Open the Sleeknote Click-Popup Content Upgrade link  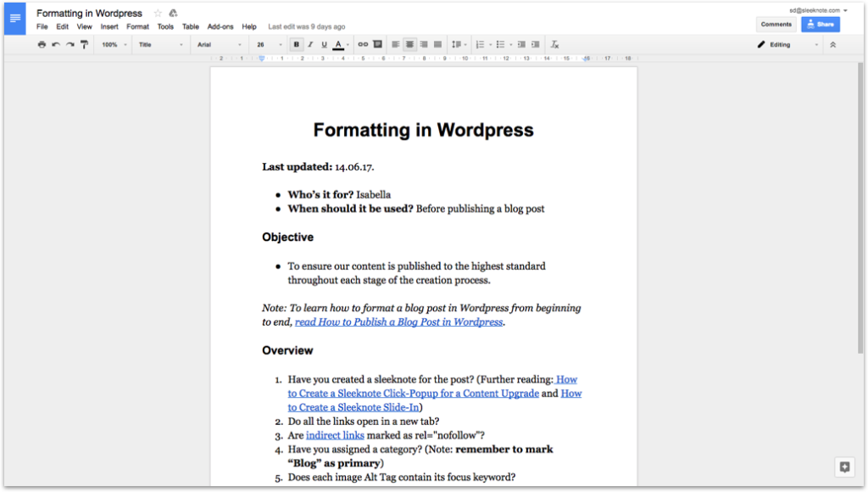pyautogui.click(x=413, y=394)
